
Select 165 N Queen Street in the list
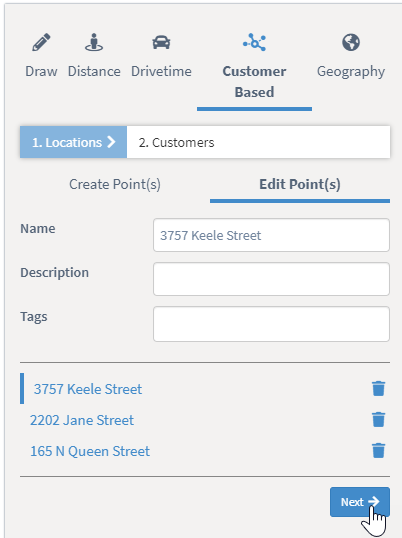90,451
